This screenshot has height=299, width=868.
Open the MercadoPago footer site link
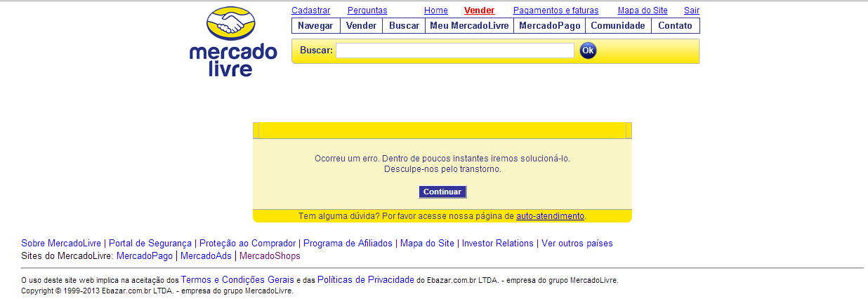pos(145,256)
